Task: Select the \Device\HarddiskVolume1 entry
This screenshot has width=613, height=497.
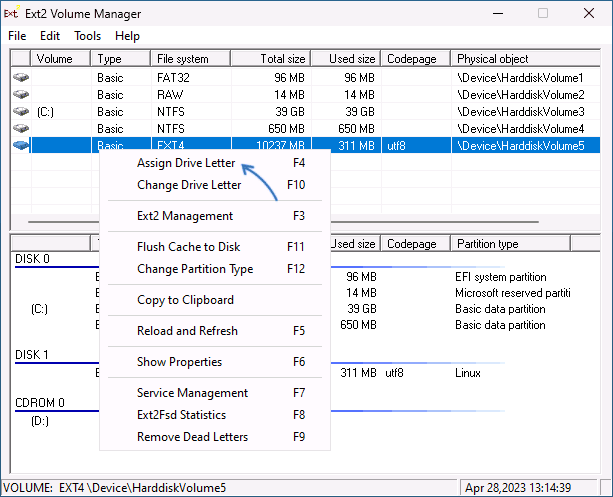Action: [520, 78]
